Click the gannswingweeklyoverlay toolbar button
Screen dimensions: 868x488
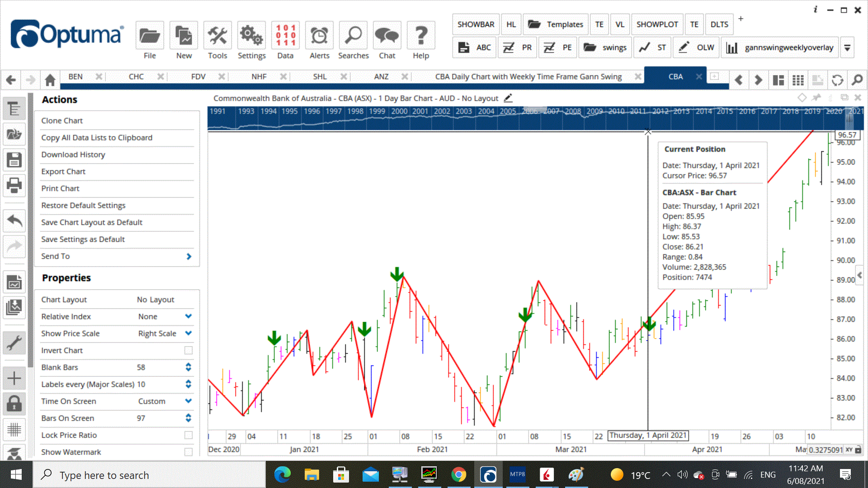780,47
